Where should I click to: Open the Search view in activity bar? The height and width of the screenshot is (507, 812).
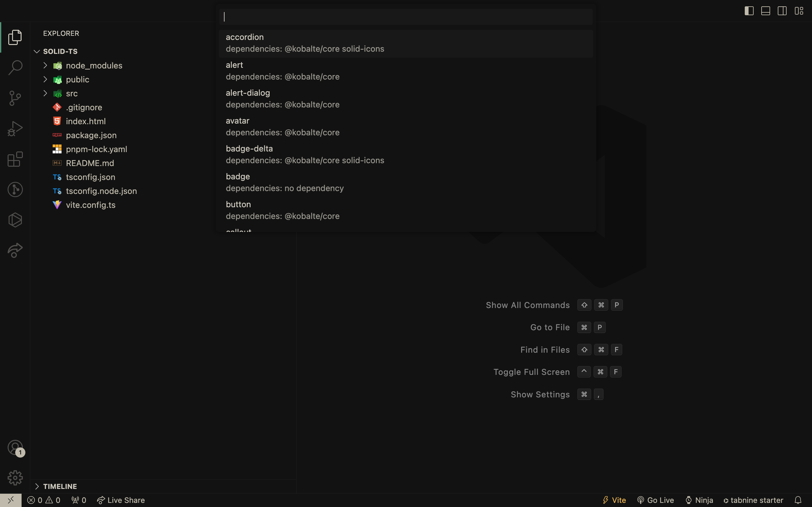(15, 67)
